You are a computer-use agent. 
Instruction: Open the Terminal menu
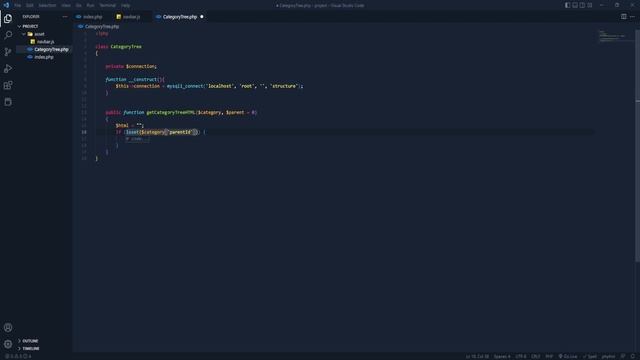(108, 5)
